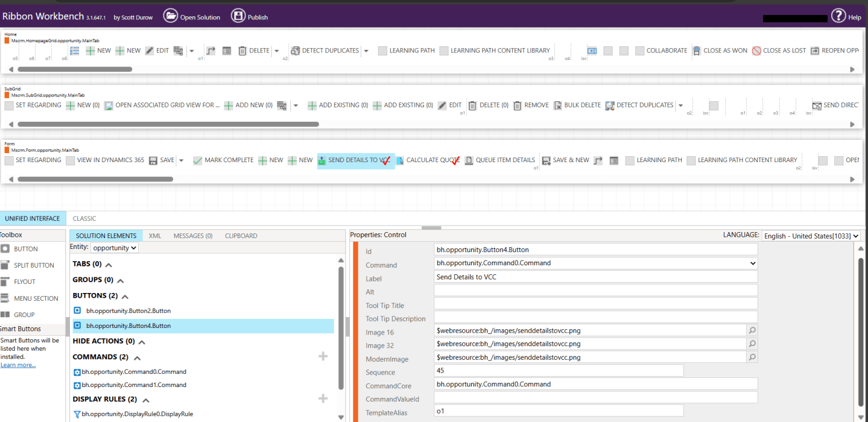Open the LANGUAGE dropdown in Properties

[x=811, y=236]
